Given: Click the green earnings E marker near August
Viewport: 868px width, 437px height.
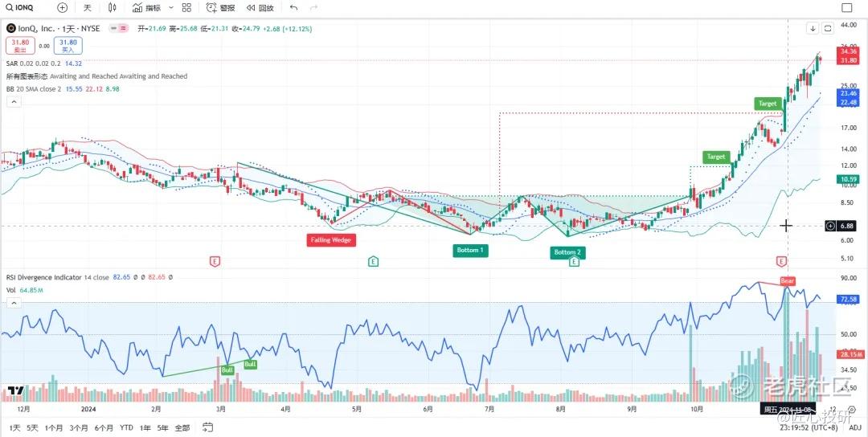Looking at the screenshot, I should pos(574,262).
